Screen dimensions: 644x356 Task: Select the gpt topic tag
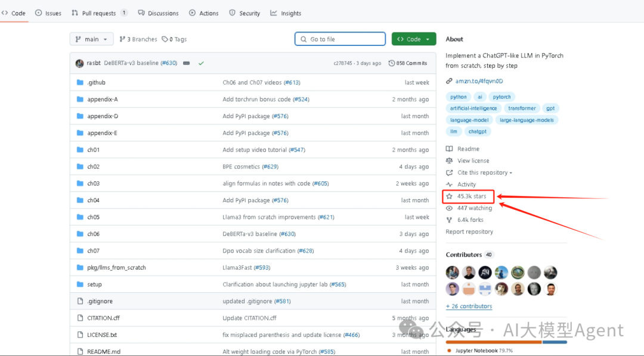pyautogui.click(x=550, y=109)
